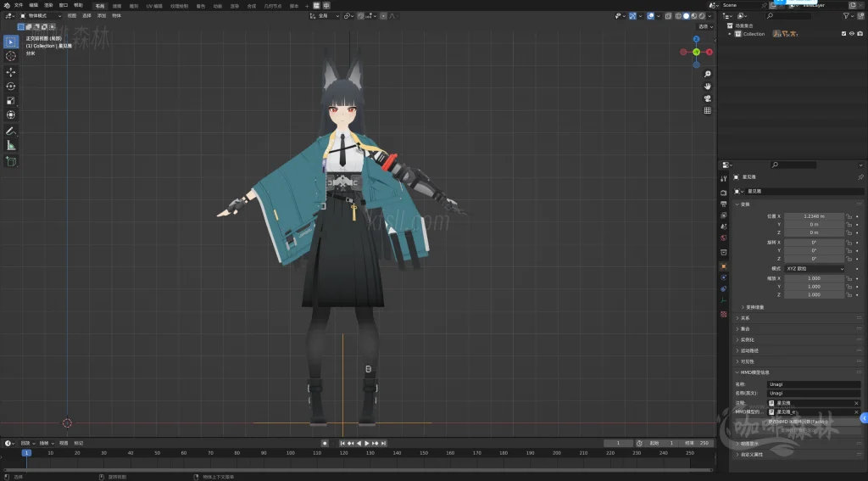Image resolution: width=868 pixels, height=481 pixels.
Task: Select the Scale tool
Action: pos(10,100)
